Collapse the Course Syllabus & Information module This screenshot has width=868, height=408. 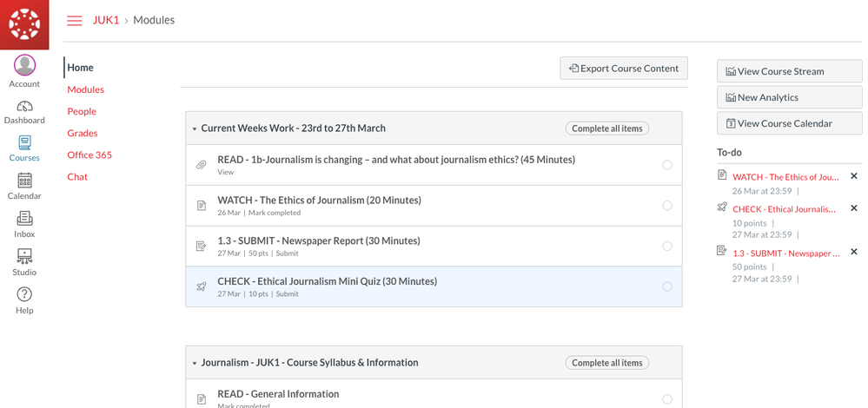click(x=195, y=364)
